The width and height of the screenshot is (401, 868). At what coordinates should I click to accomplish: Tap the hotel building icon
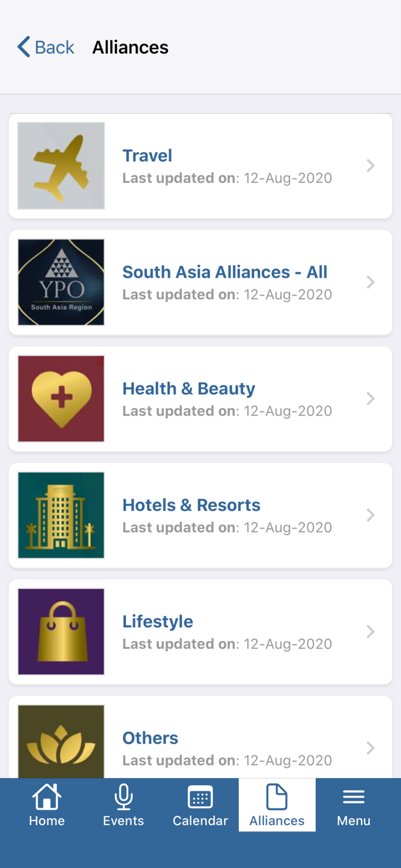61,515
